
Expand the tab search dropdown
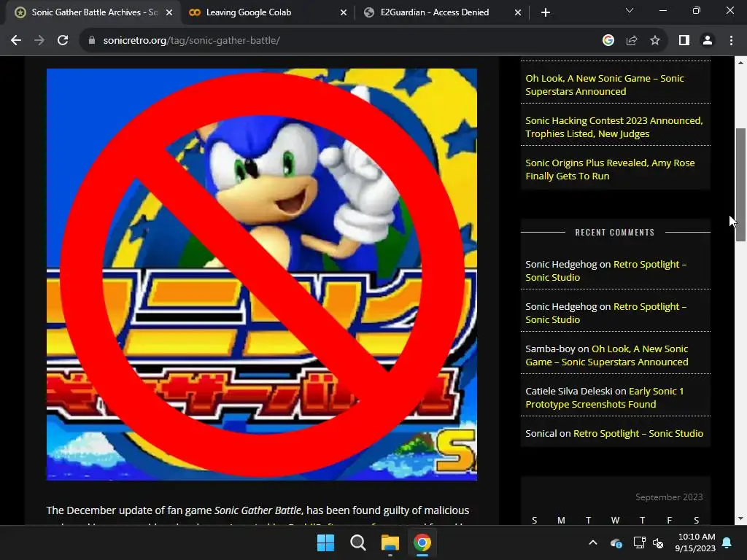[x=630, y=10]
